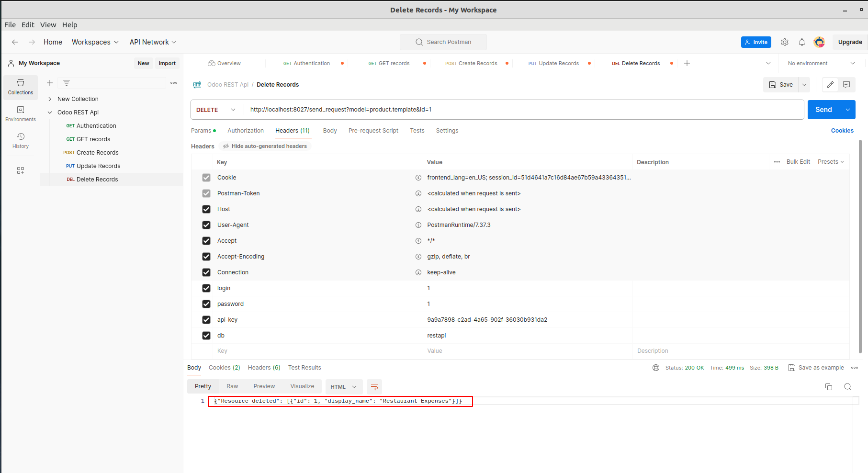Open the Edit menu
The height and width of the screenshot is (473, 868).
point(28,25)
